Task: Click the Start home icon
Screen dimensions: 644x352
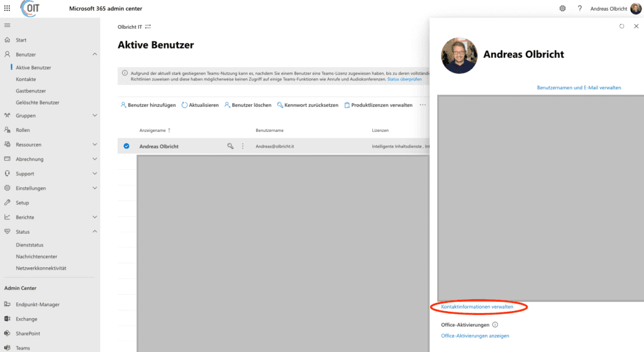Action: coord(7,40)
